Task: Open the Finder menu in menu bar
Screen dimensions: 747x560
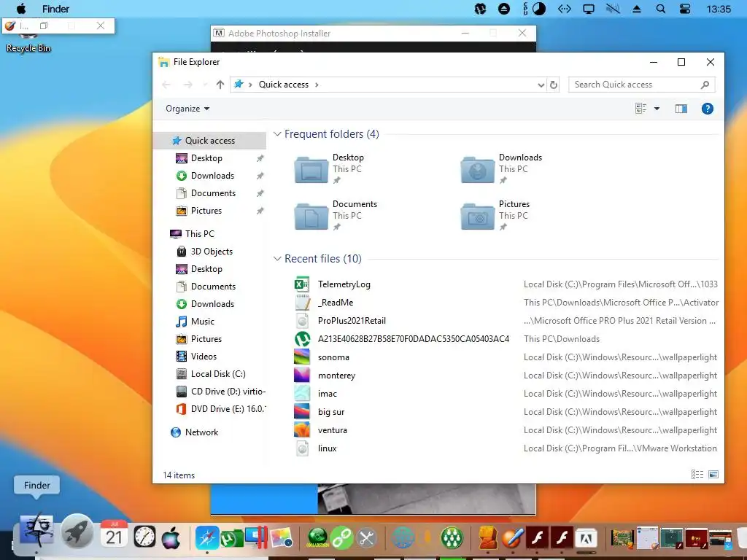Action: [55, 9]
